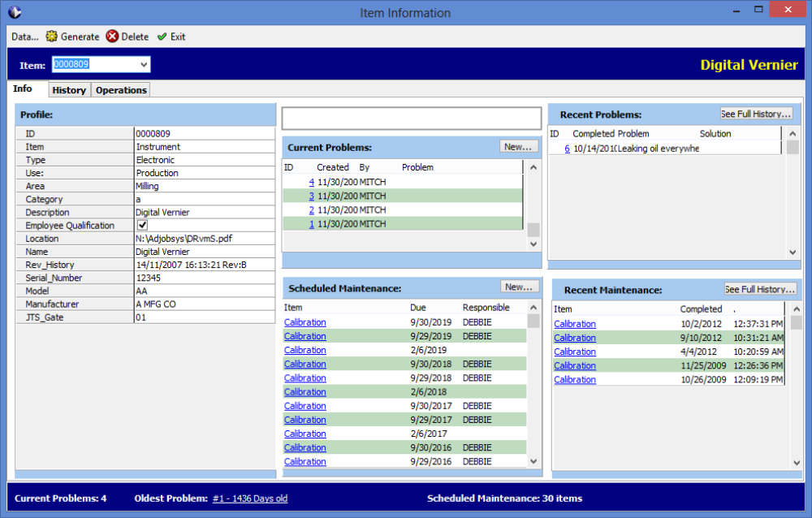Image resolution: width=812 pixels, height=518 pixels.
Task: Click the Responsible column header
Action: point(486,308)
